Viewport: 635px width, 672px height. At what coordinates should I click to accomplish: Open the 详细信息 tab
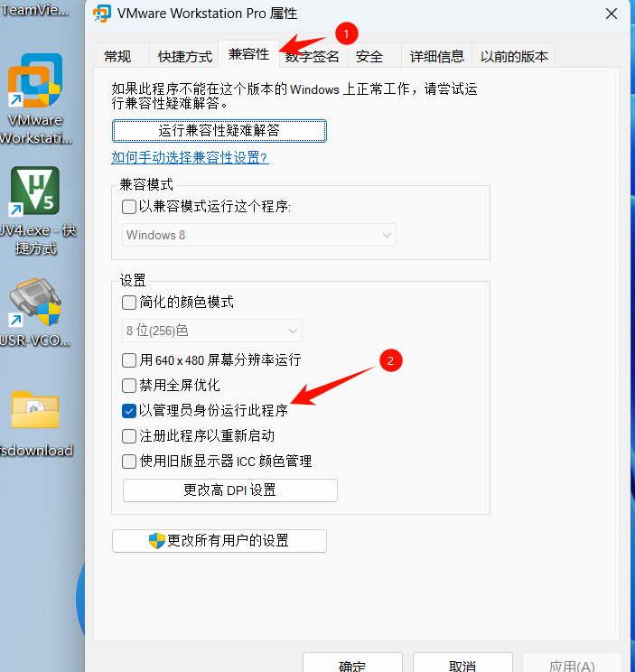coord(436,56)
